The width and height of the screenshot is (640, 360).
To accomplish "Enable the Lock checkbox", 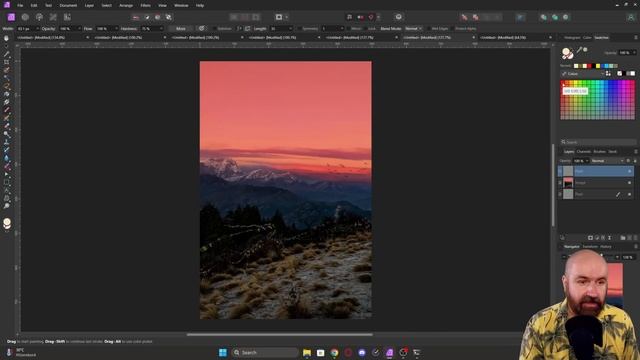I will 366,29.
